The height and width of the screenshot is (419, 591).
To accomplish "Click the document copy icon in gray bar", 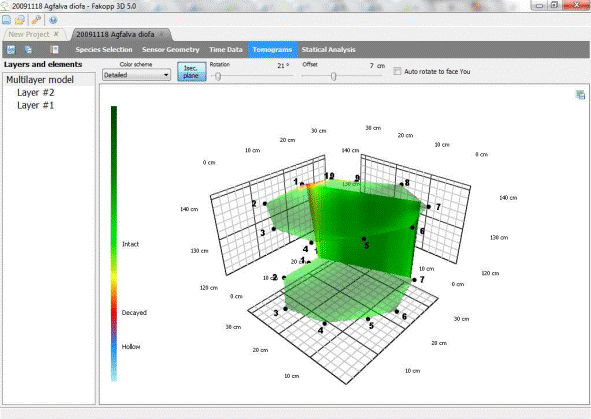I will [28, 50].
